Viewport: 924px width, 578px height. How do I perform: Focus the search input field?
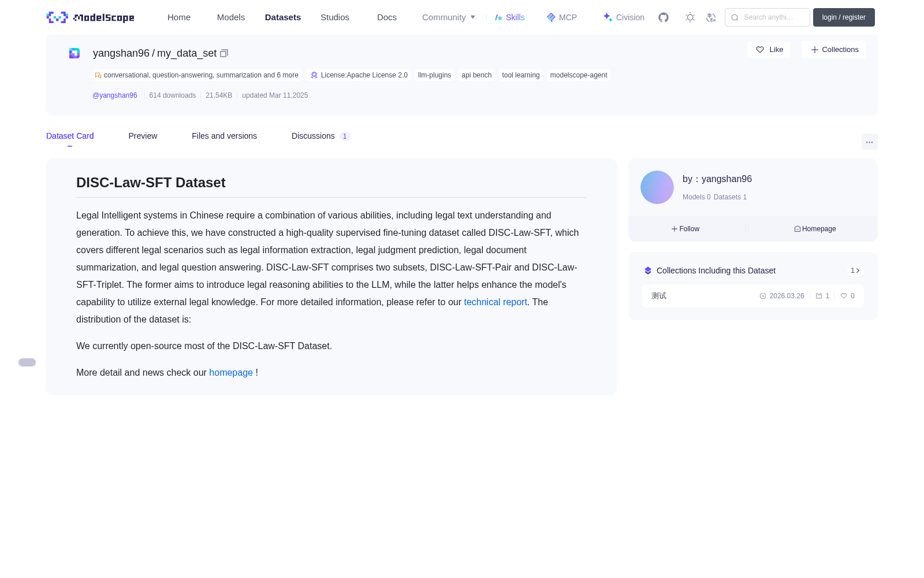tap(767, 17)
